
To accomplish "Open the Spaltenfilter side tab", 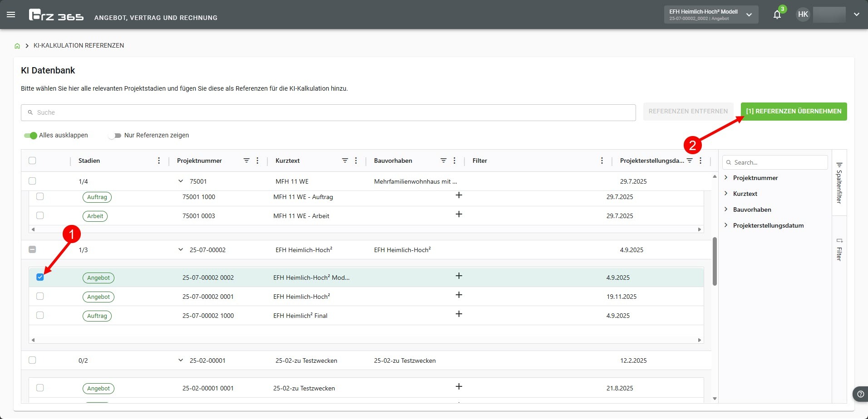I will click(839, 183).
